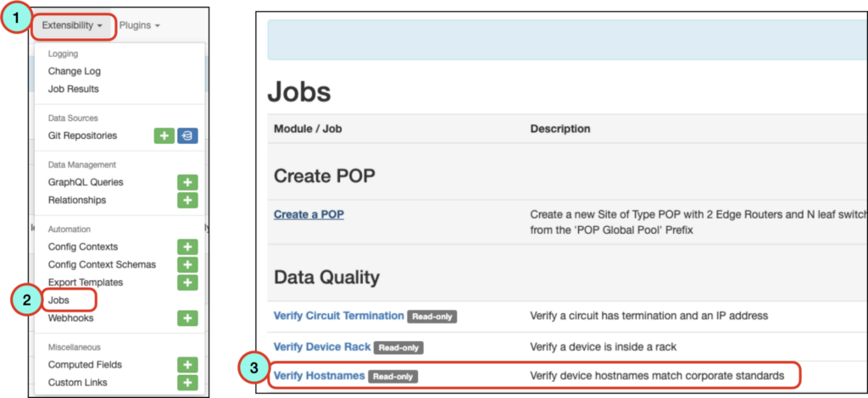This screenshot has height=398, width=868.
Task: Add an Export Template with the plus icon
Action: 187,283
